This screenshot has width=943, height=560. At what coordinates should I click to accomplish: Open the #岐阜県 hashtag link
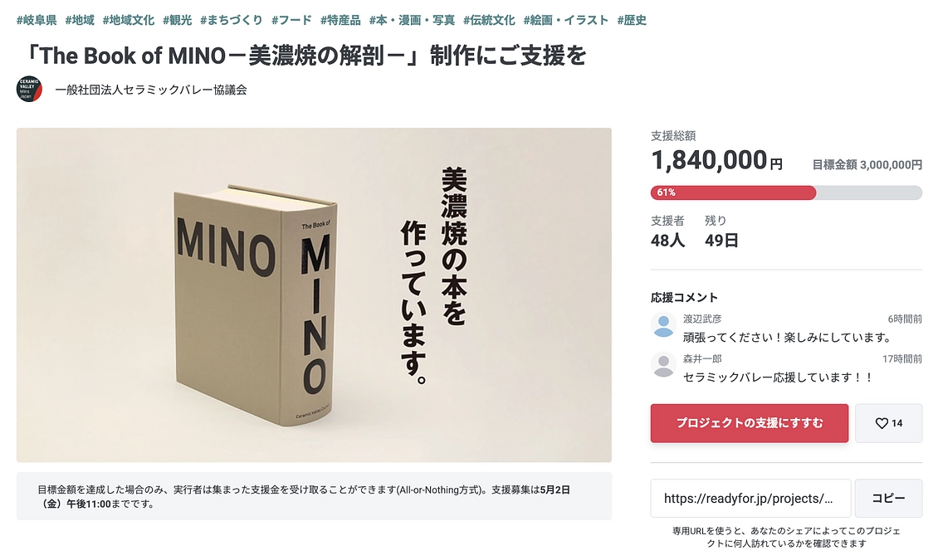pos(37,19)
